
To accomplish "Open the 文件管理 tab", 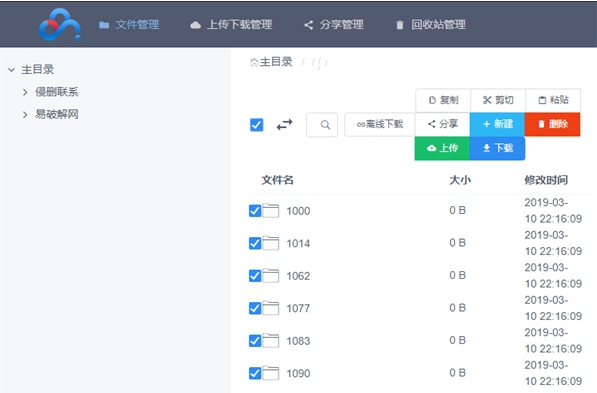I will click(x=129, y=25).
